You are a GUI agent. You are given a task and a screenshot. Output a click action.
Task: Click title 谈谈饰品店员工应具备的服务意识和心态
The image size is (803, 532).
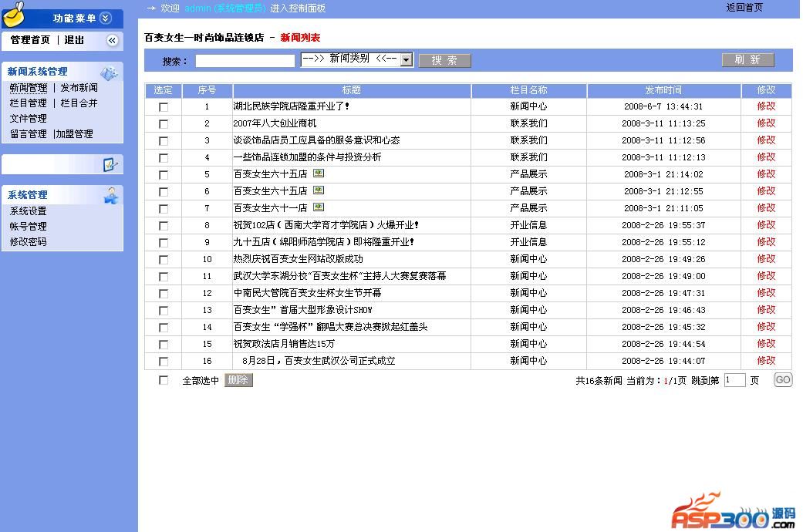pyautogui.click(x=316, y=140)
